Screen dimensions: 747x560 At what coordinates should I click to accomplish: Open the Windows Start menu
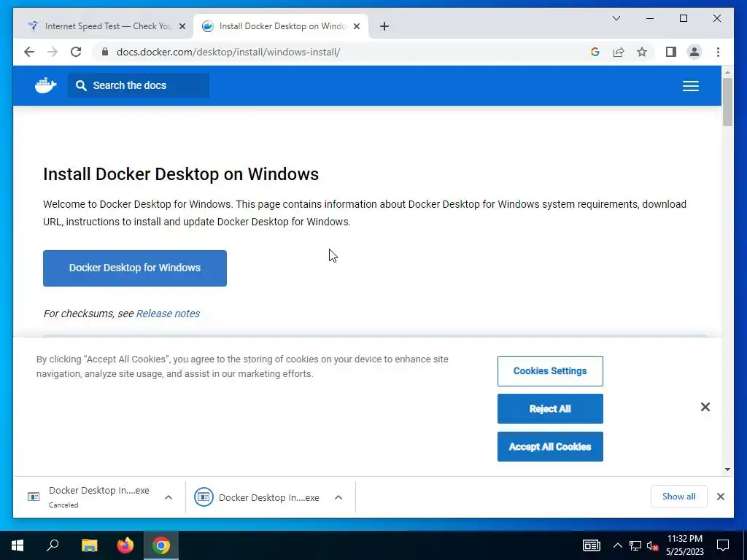point(18,545)
